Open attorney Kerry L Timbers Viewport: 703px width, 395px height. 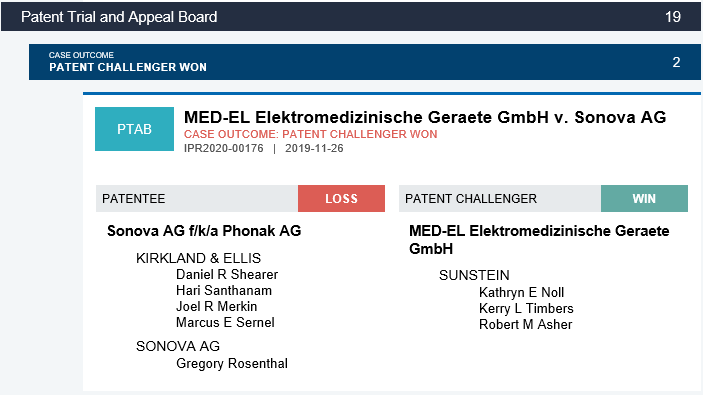(x=526, y=308)
